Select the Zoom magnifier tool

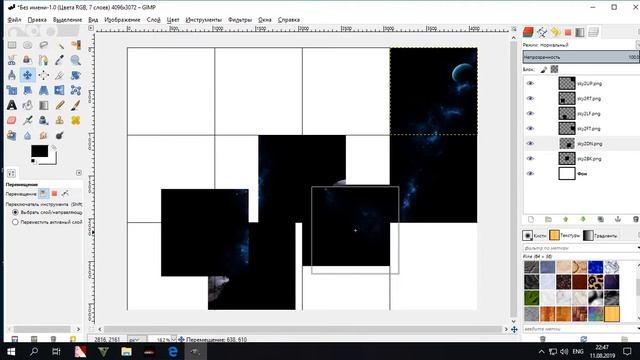coord(76,60)
